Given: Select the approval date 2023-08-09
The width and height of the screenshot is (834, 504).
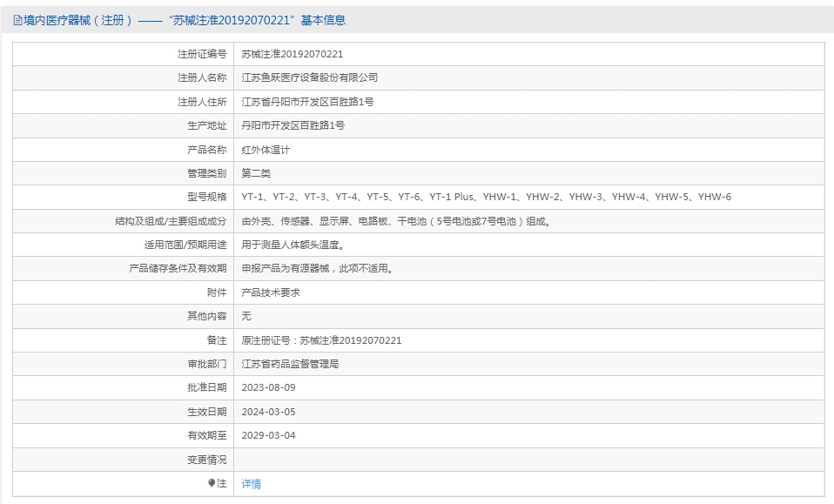Looking at the screenshot, I should [x=268, y=387].
